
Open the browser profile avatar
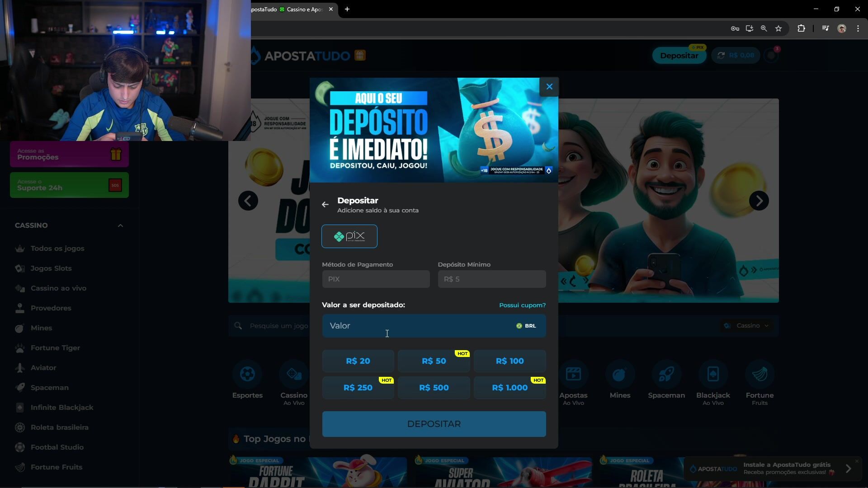[842, 28]
